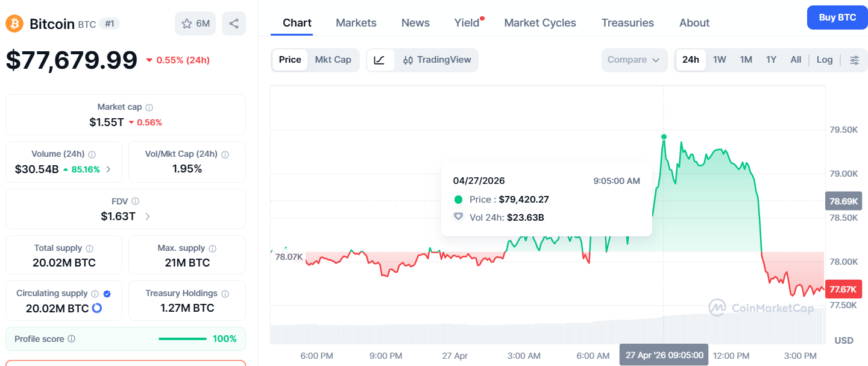Image resolution: width=868 pixels, height=366 pixels.
Task: Click the 21M BTC max supply value
Action: [x=187, y=263]
